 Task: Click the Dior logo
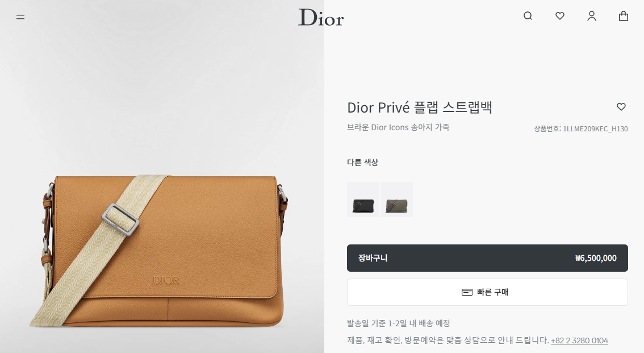[x=321, y=17]
